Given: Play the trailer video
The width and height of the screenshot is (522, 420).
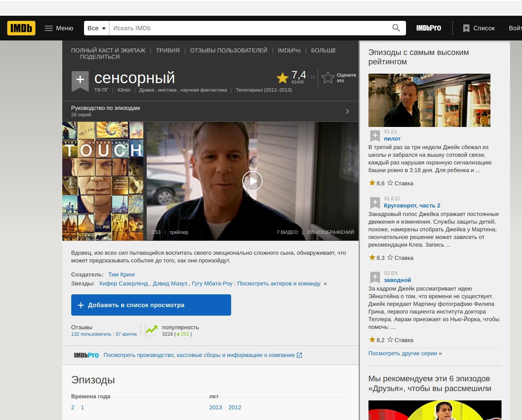Looking at the screenshot, I should pyautogui.click(x=252, y=181).
